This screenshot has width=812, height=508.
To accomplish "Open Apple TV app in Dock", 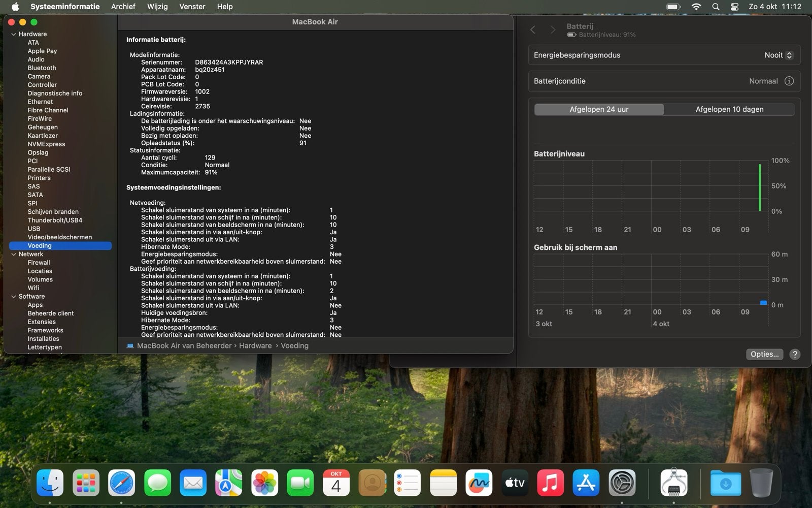I will tap(515, 483).
